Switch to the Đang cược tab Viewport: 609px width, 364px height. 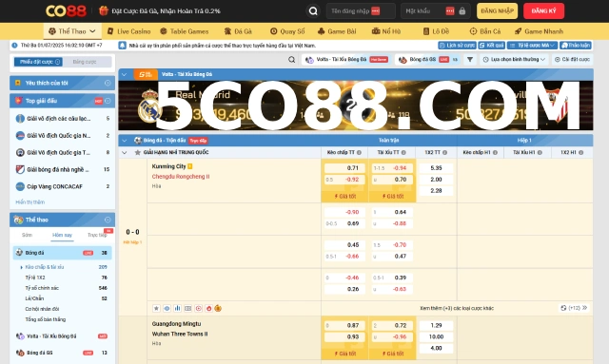(x=85, y=62)
